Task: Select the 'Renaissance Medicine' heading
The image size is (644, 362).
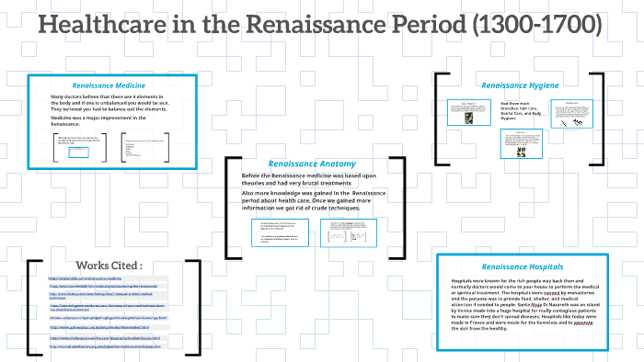Action: tap(109, 85)
